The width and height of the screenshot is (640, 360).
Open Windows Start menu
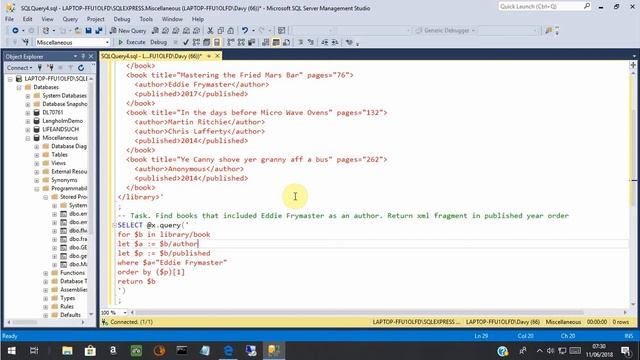pyautogui.click(x=12, y=351)
